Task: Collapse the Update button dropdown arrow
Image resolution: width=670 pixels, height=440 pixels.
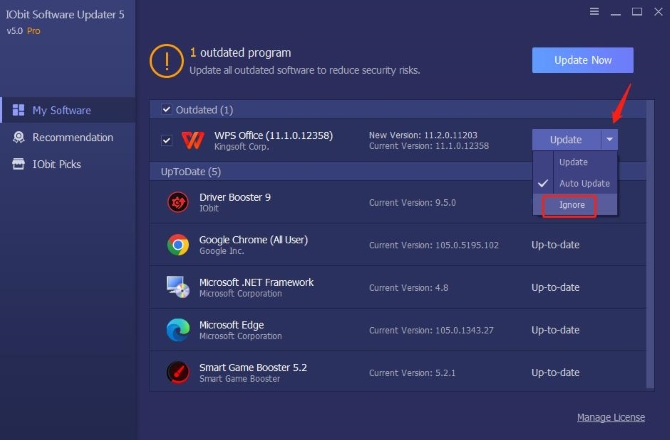Action: coord(610,139)
